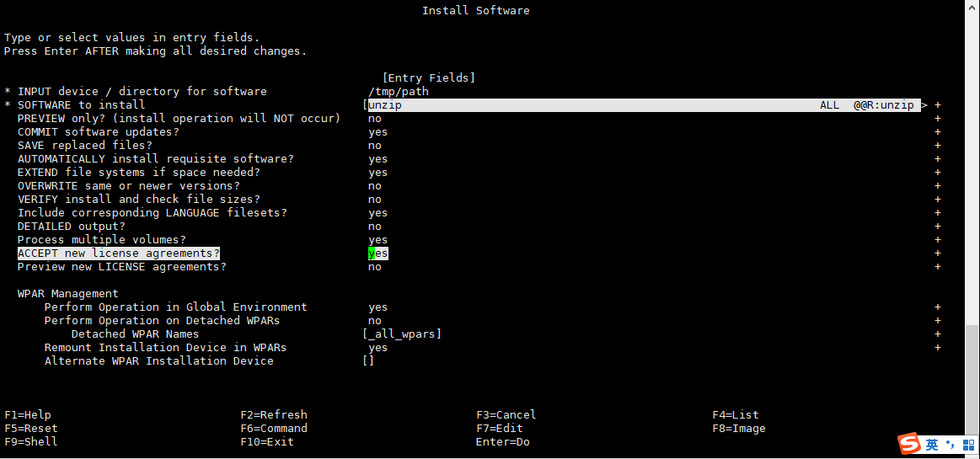
Task: Click 'yes' value of Perform Operation in Global Environment
Action: (x=378, y=307)
